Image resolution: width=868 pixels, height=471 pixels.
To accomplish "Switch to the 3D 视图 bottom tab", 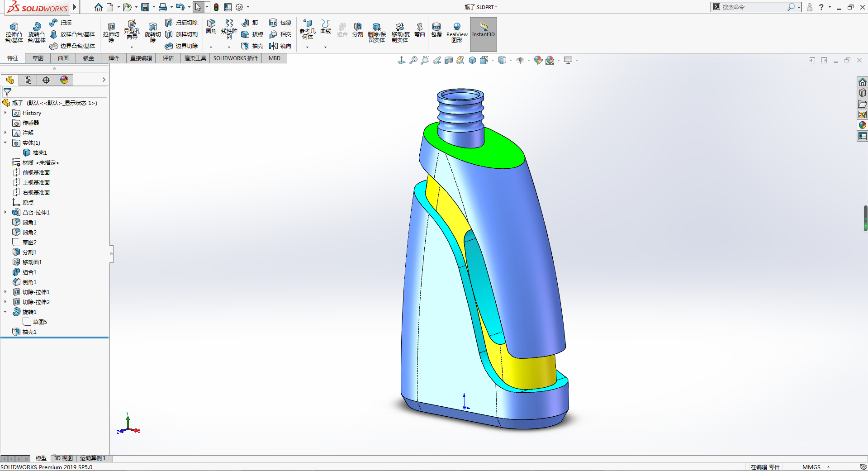I will pos(63,458).
